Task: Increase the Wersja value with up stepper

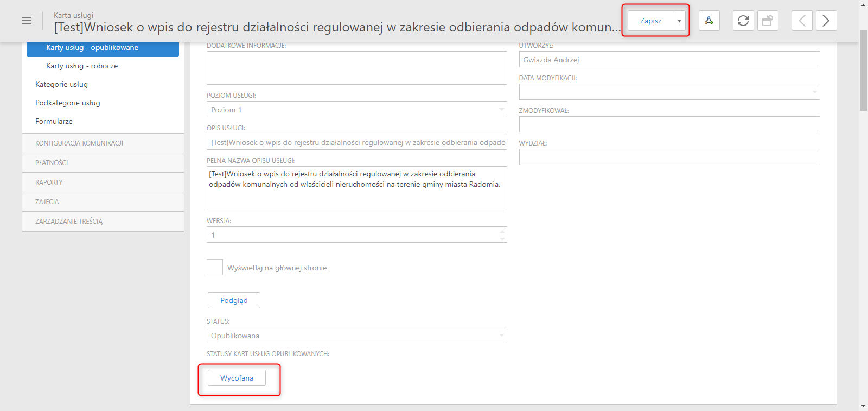Action: [x=502, y=231]
